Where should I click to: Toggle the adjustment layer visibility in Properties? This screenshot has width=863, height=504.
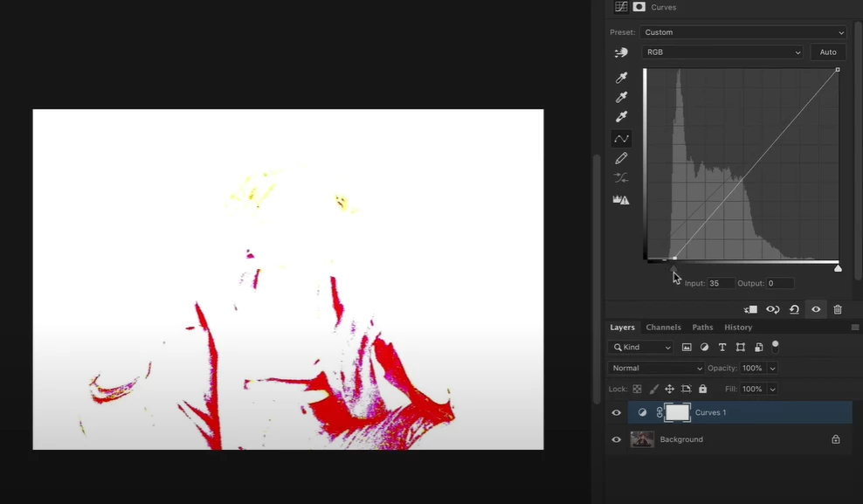(816, 310)
